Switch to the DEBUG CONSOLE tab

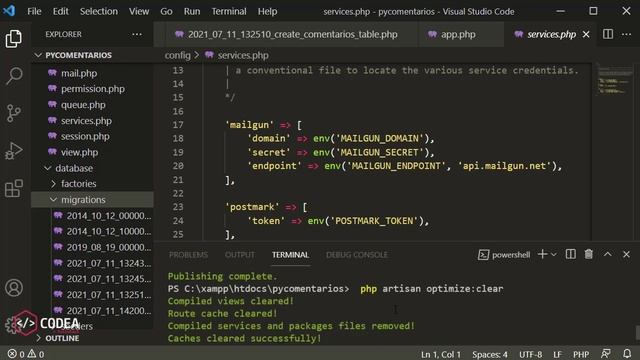357,255
